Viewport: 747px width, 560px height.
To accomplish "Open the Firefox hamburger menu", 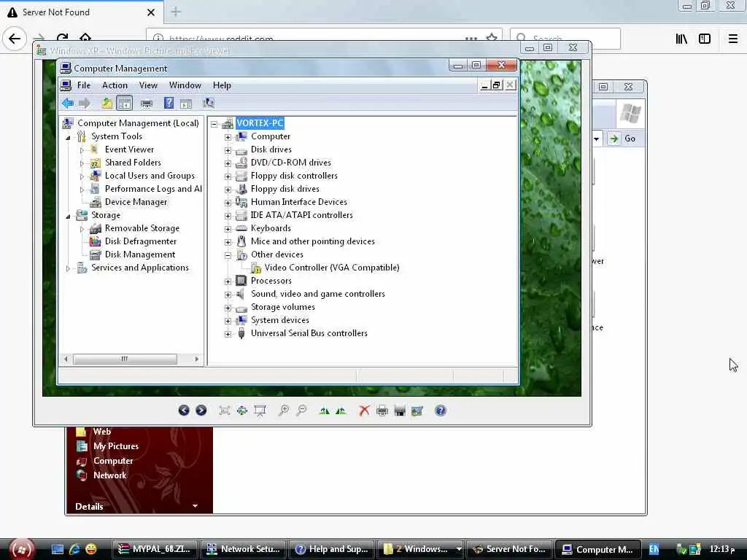I will [733, 39].
